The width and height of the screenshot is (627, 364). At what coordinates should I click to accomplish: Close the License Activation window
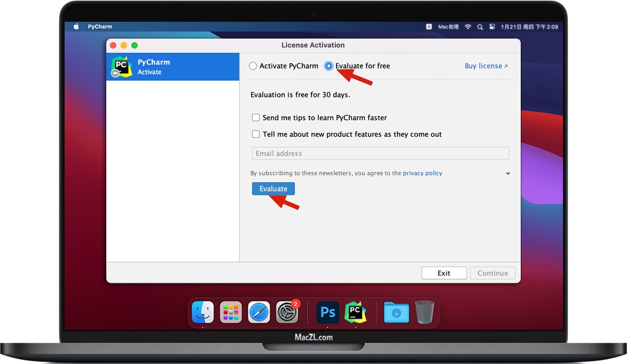pos(113,45)
